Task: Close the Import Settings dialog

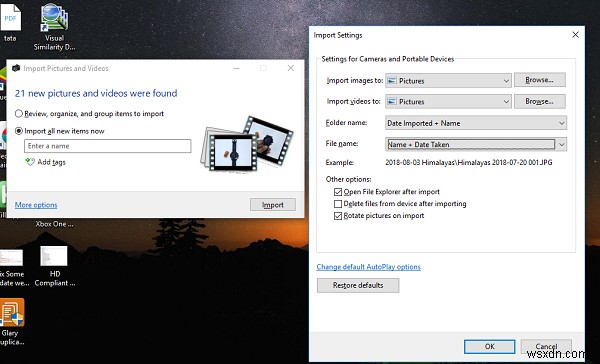Action: (575, 35)
